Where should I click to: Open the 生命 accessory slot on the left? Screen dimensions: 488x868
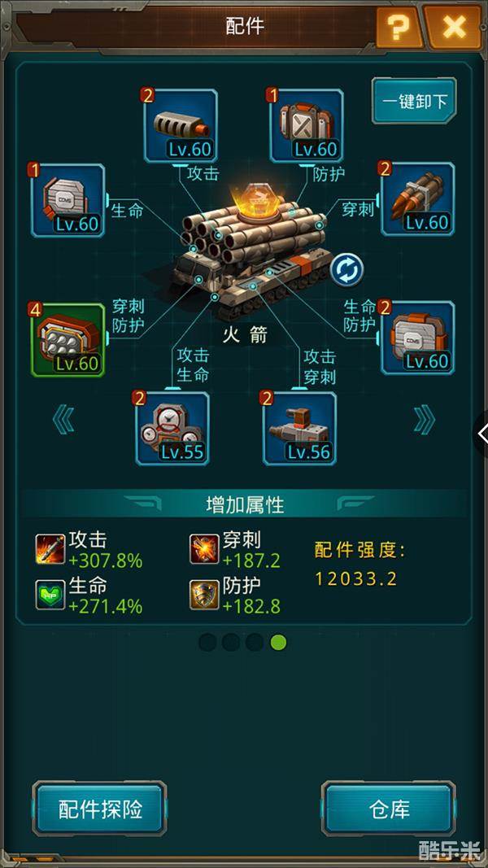tap(68, 200)
